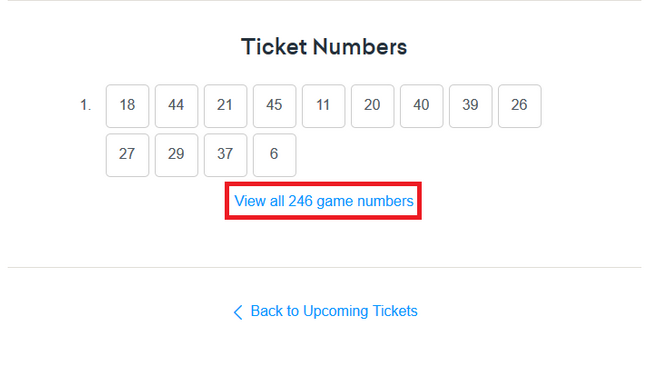Image resolution: width=648 pixels, height=388 pixels.
Task: Select ticket number 11 box
Action: click(x=324, y=106)
